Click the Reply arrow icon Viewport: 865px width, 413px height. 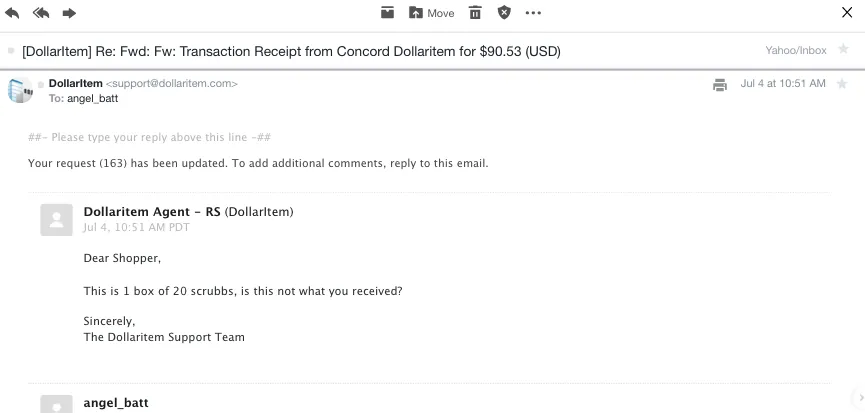13,13
